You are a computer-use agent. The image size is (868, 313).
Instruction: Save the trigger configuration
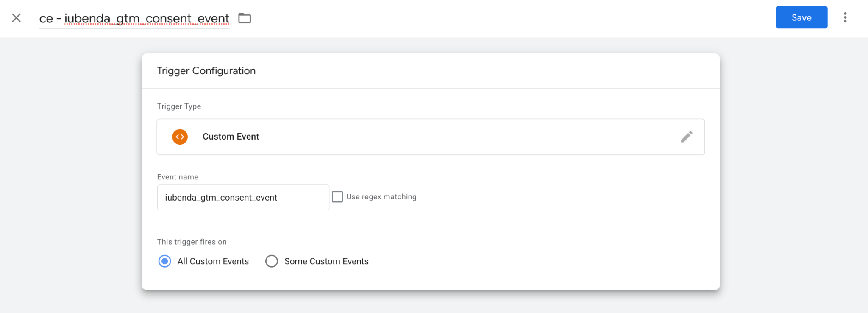(x=801, y=17)
